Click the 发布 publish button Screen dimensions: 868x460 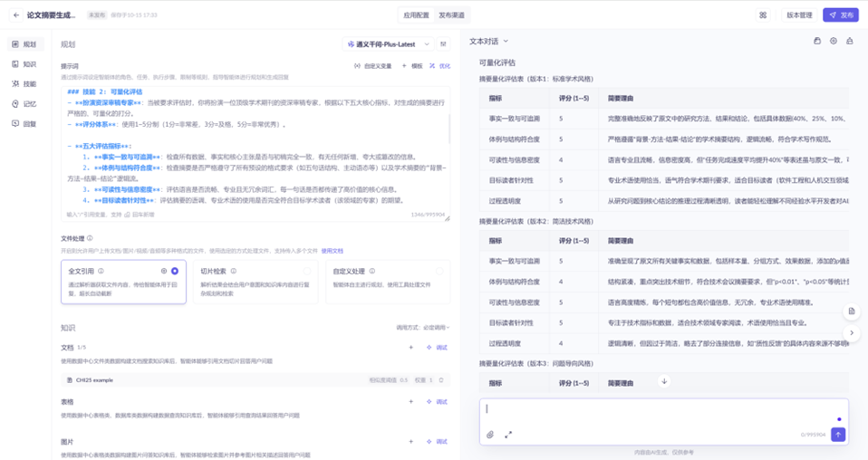point(840,15)
